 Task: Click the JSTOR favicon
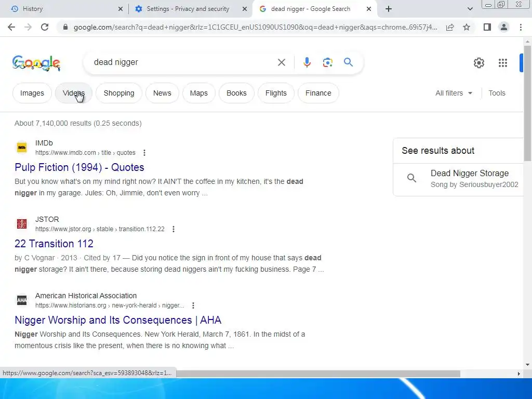click(x=22, y=224)
